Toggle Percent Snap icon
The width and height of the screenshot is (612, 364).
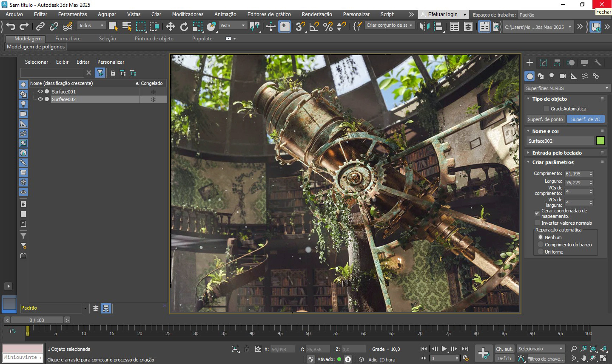tap(327, 26)
